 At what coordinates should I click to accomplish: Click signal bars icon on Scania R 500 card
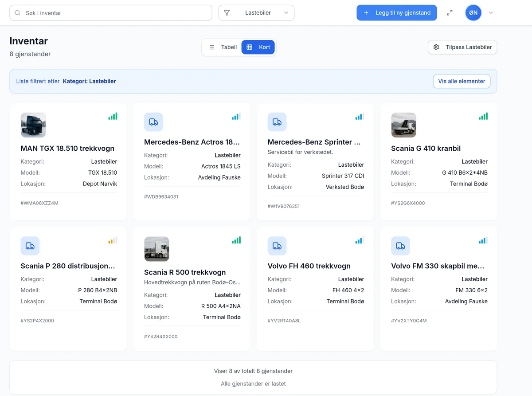[x=236, y=240]
